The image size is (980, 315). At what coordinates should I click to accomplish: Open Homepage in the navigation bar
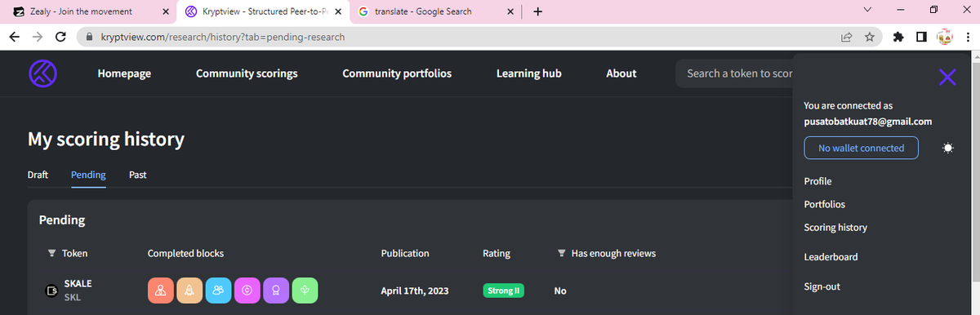(124, 73)
